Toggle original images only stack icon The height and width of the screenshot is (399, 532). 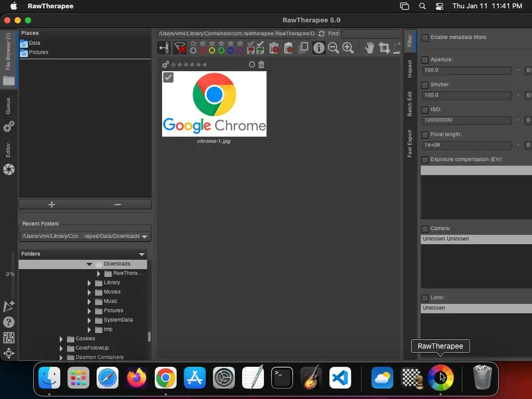(x=303, y=48)
